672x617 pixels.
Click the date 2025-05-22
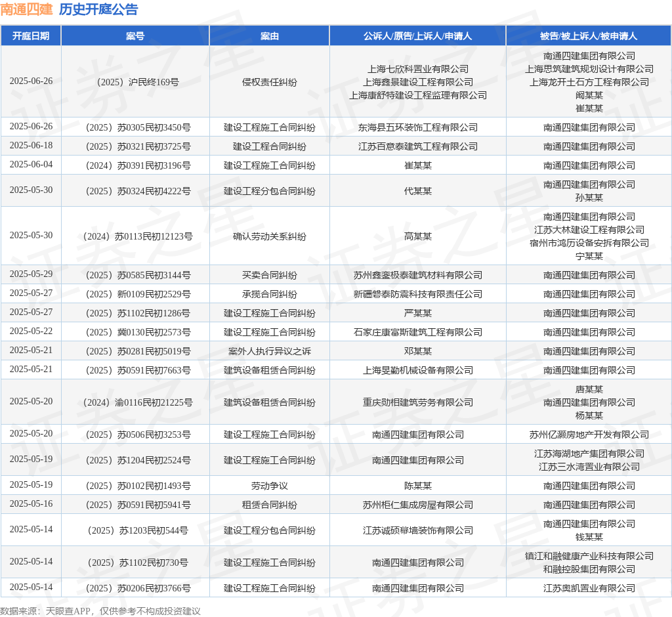pos(31,331)
